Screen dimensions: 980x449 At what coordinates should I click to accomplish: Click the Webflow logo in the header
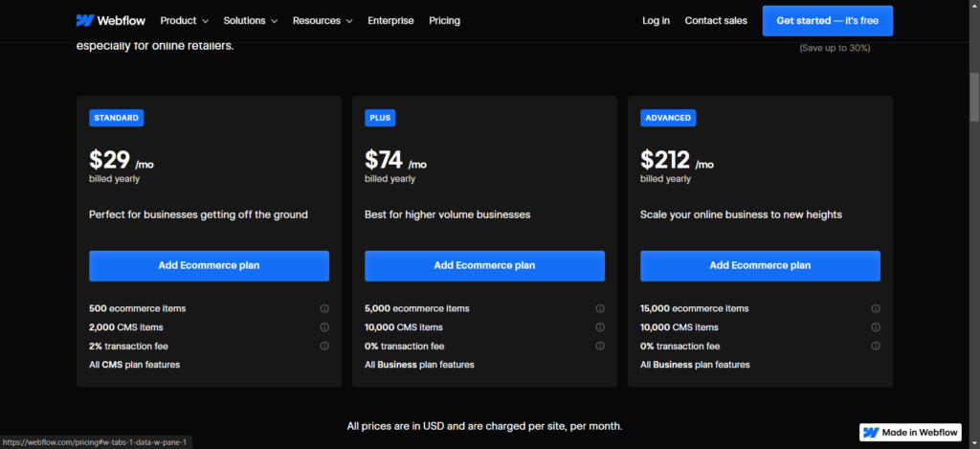111,21
